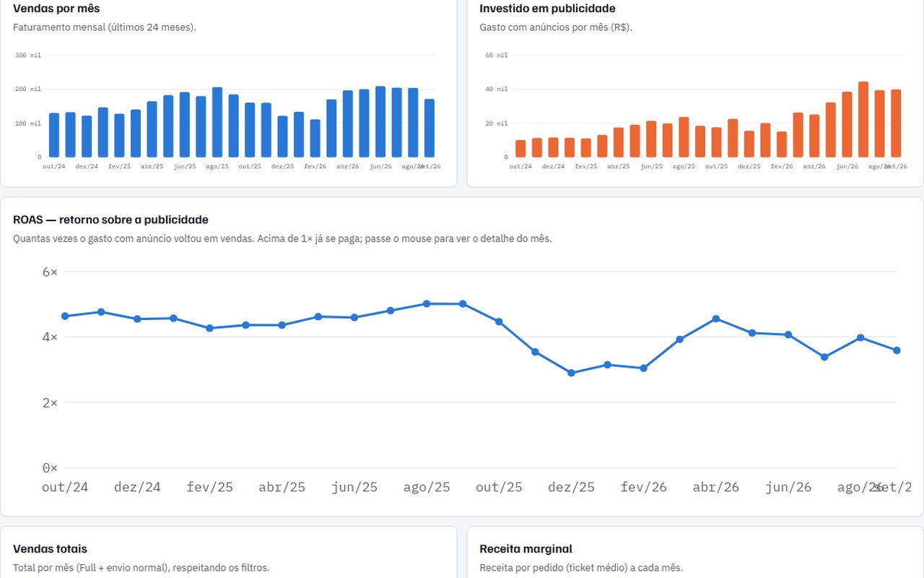Click the "Investido em publicidade" card title
The height and width of the screenshot is (578, 924).
tap(547, 9)
